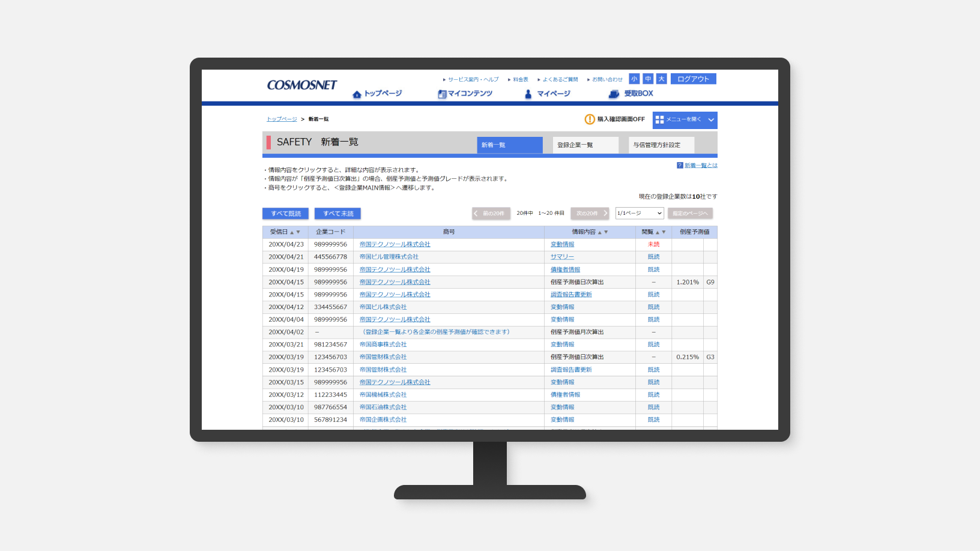Set font size to small with 小
The height and width of the screenshot is (551, 980).
pos(634,79)
